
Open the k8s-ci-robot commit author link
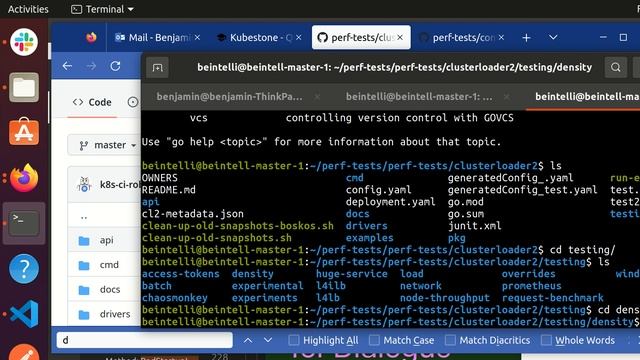point(119,185)
